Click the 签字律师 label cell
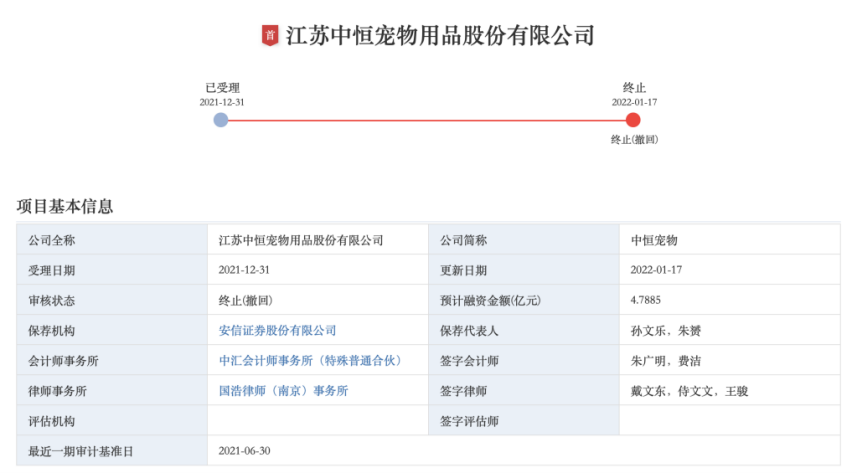The width and height of the screenshot is (857, 473). pyautogui.click(x=524, y=390)
